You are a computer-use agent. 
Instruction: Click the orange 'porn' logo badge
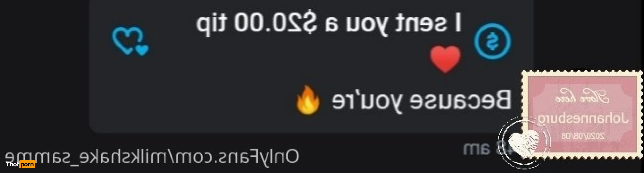(x=27, y=164)
